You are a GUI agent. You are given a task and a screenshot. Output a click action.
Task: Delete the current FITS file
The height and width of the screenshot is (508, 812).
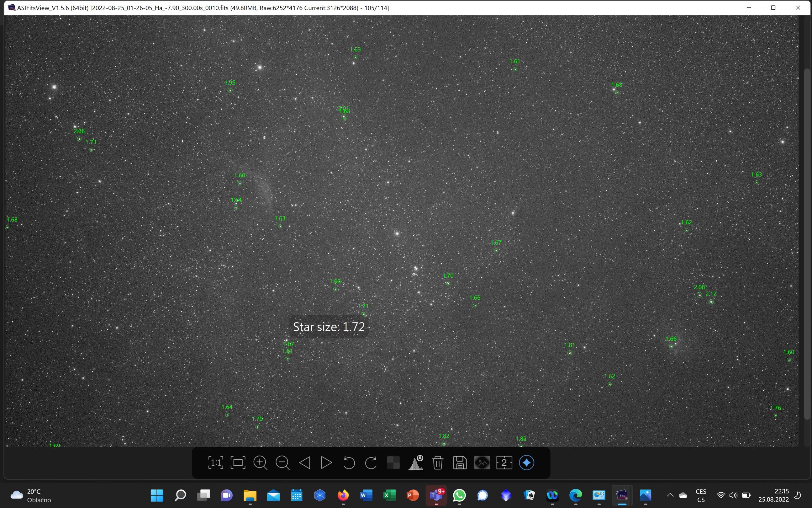point(437,463)
